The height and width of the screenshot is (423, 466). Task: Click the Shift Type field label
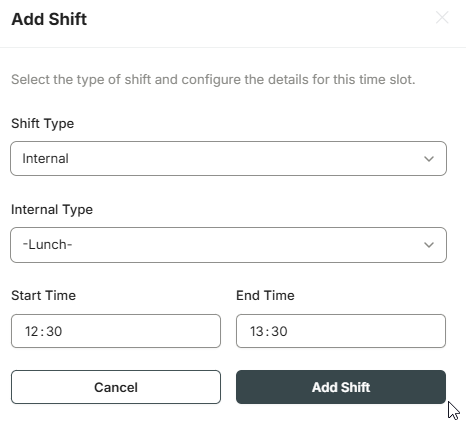[x=43, y=124]
